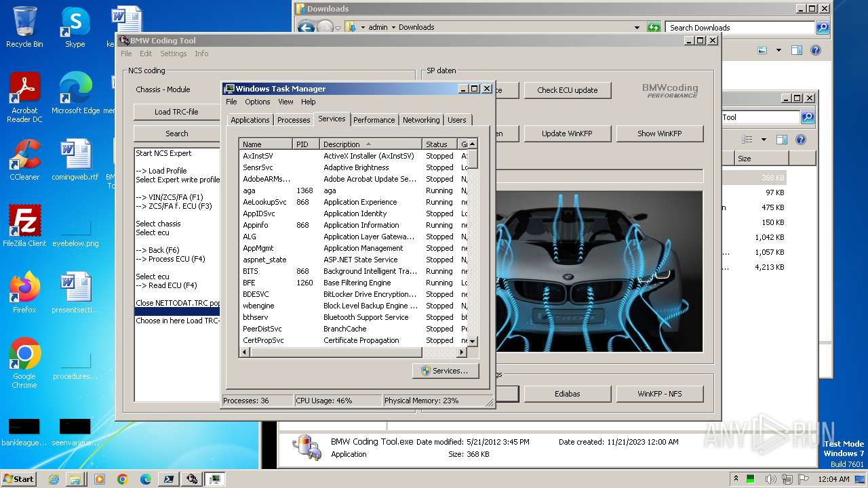Click the Search Downloads input field

741,28
